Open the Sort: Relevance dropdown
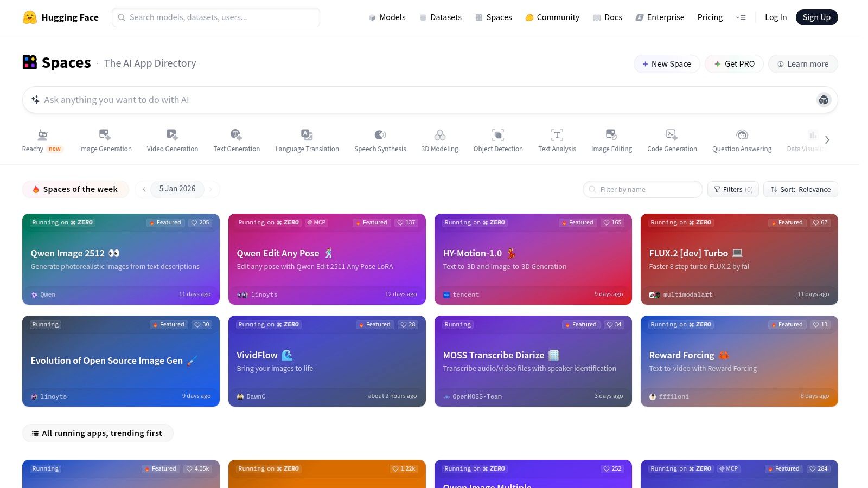This screenshot has width=868, height=488. [800, 189]
